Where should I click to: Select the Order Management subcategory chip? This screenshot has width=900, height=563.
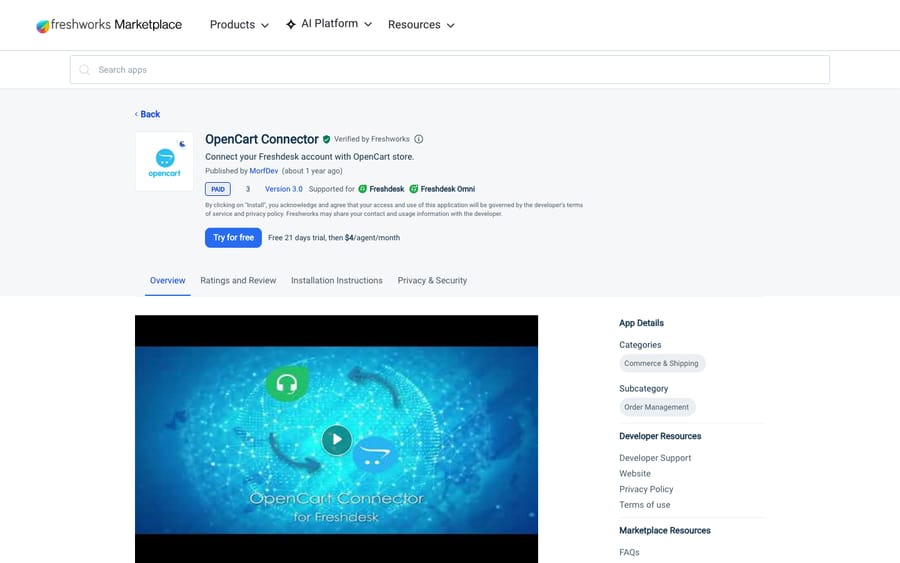pos(657,407)
